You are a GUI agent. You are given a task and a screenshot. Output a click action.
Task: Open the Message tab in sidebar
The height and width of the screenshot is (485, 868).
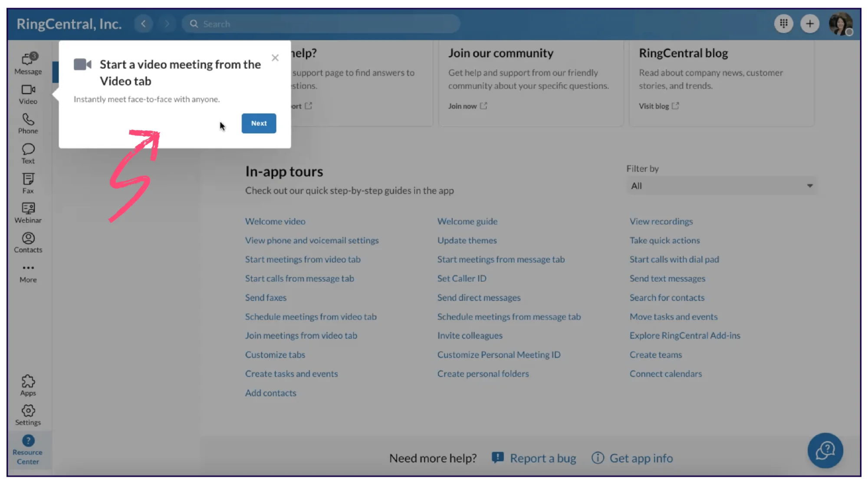(x=28, y=63)
